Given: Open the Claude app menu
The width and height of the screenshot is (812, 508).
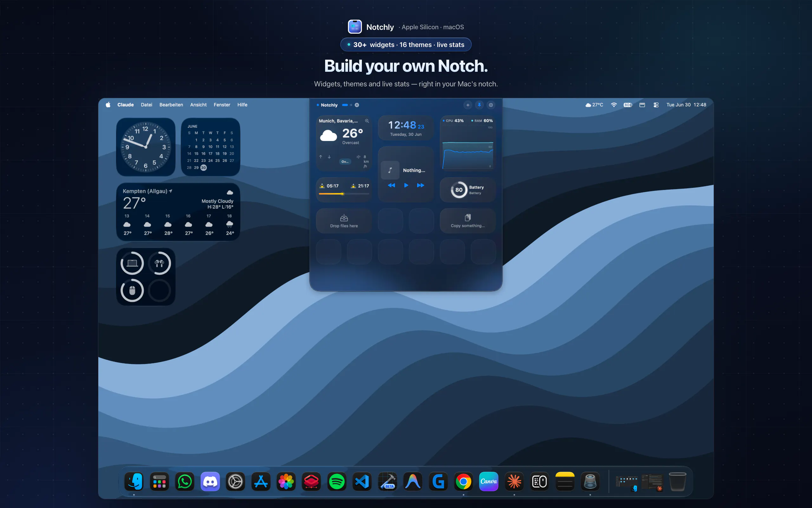Looking at the screenshot, I should click(x=126, y=105).
